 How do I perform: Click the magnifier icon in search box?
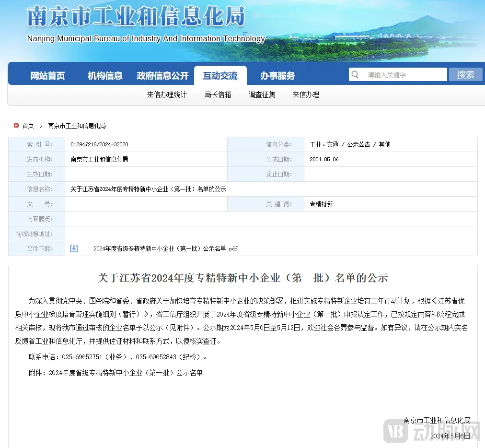click(355, 74)
